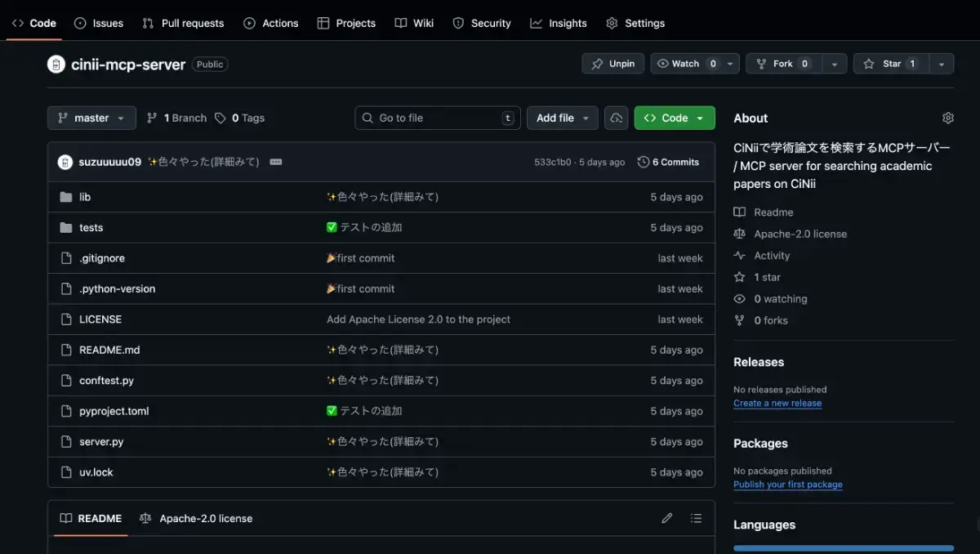
Task: Open the Actions tab
Action: coord(270,23)
